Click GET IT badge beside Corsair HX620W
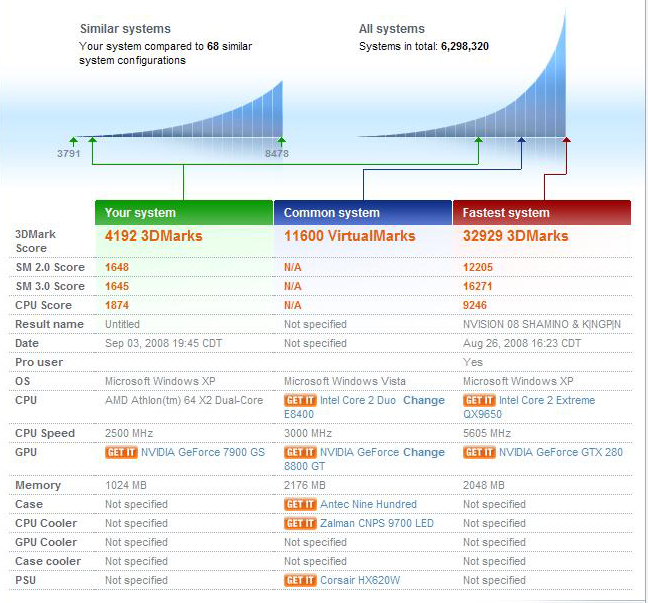 coord(300,580)
